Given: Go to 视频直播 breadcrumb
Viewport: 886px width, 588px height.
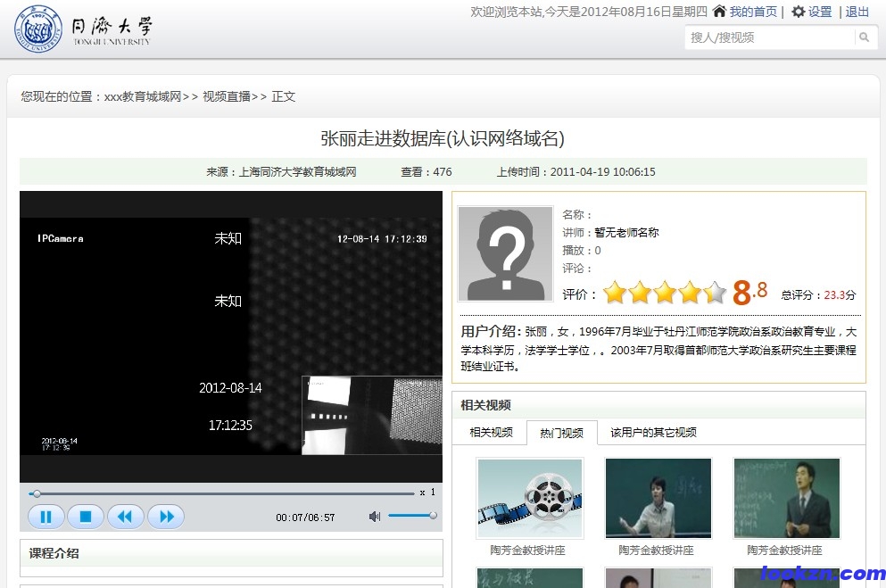Looking at the screenshot, I should pyautogui.click(x=227, y=96).
